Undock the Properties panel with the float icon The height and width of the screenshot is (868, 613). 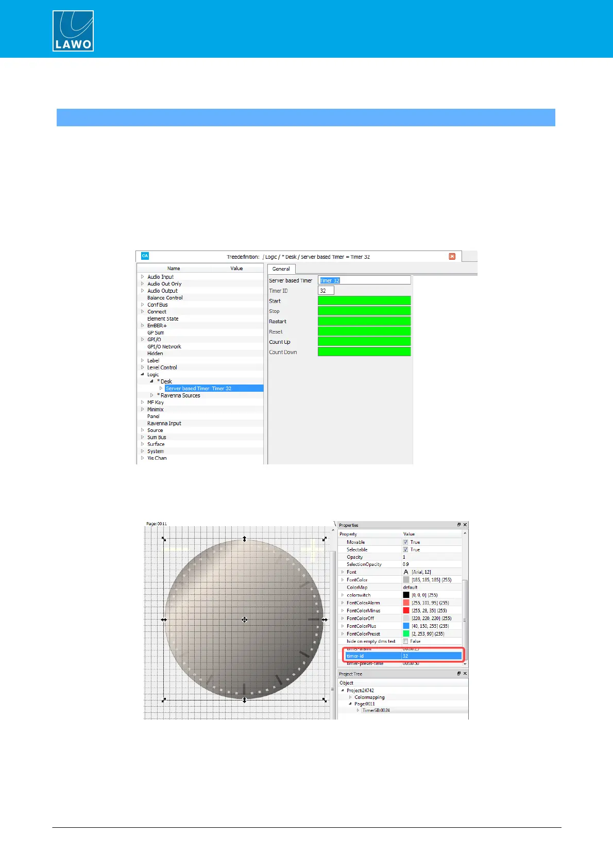click(x=459, y=525)
